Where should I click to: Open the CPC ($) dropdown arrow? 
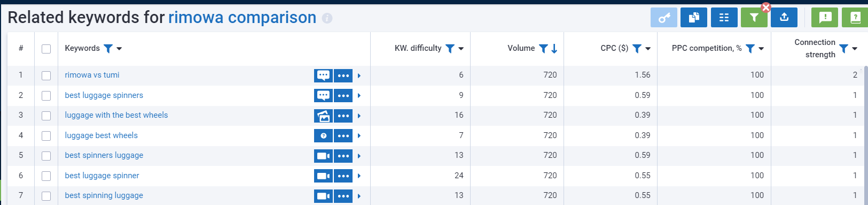click(x=648, y=49)
